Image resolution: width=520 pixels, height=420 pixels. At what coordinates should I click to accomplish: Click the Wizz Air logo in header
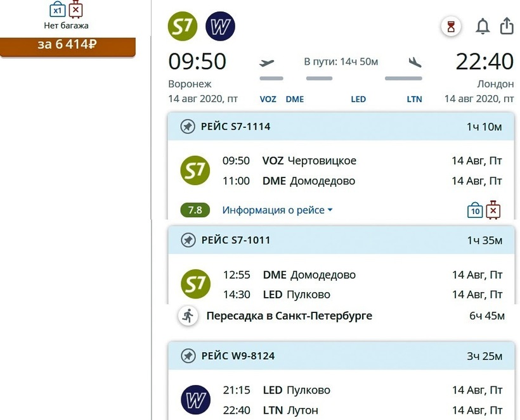(220, 27)
